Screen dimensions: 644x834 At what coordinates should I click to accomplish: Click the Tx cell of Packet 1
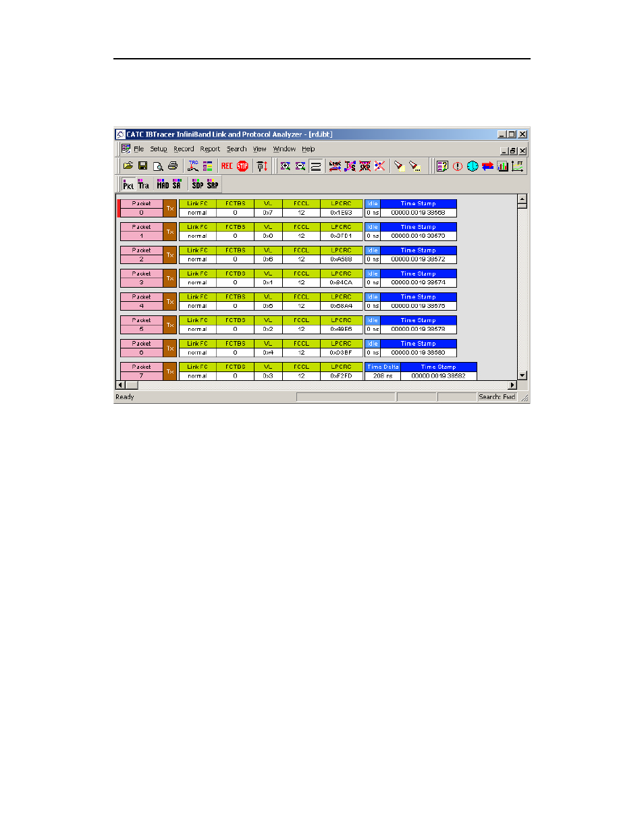point(170,232)
